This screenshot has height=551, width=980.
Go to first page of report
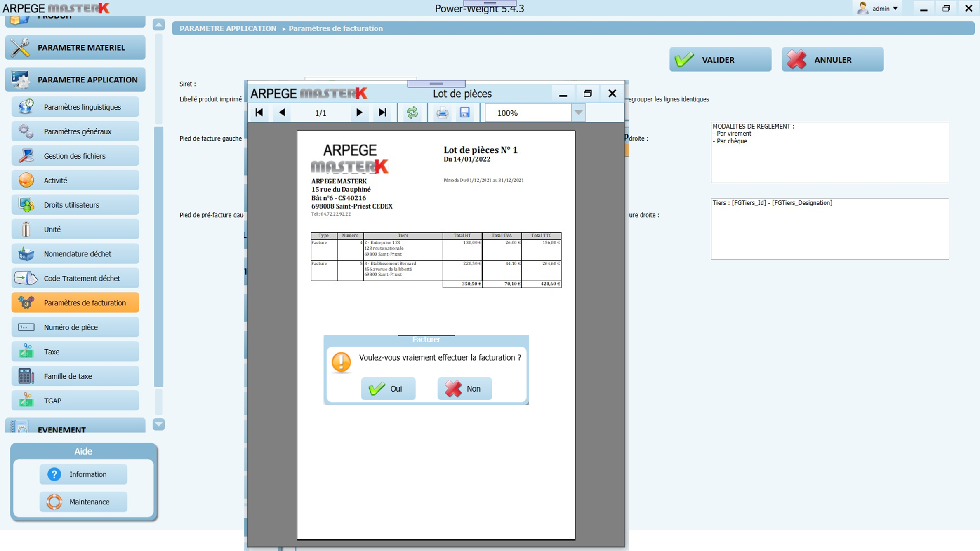click(259, 113)
